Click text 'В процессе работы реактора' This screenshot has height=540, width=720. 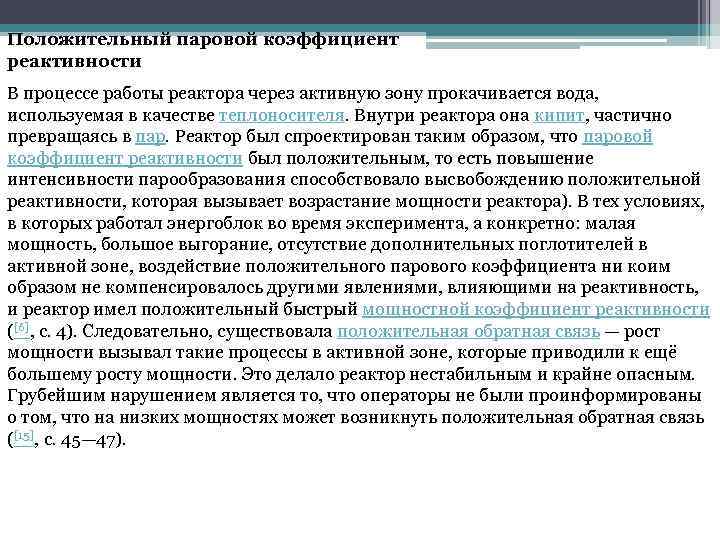[125, 94]
